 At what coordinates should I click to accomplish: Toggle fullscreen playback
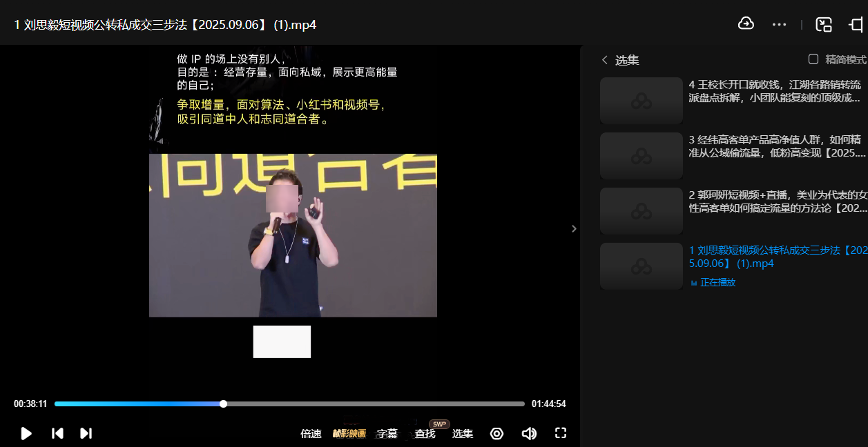coord(561,433)
